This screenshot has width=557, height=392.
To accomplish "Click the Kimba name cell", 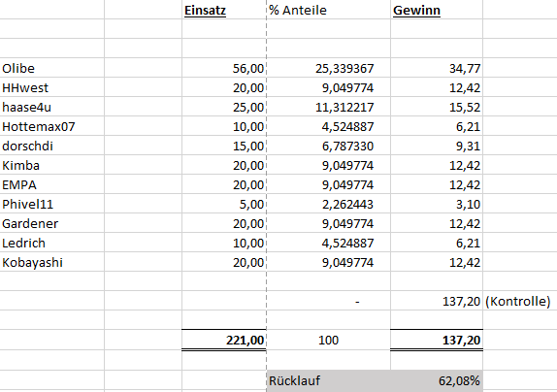I will [51, 165].
